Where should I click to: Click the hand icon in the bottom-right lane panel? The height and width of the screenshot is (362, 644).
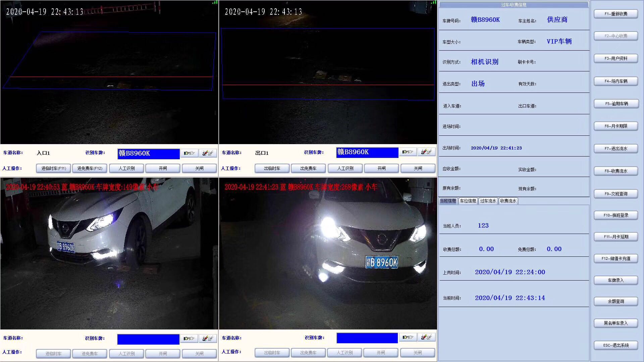click(x=408, y=337)
